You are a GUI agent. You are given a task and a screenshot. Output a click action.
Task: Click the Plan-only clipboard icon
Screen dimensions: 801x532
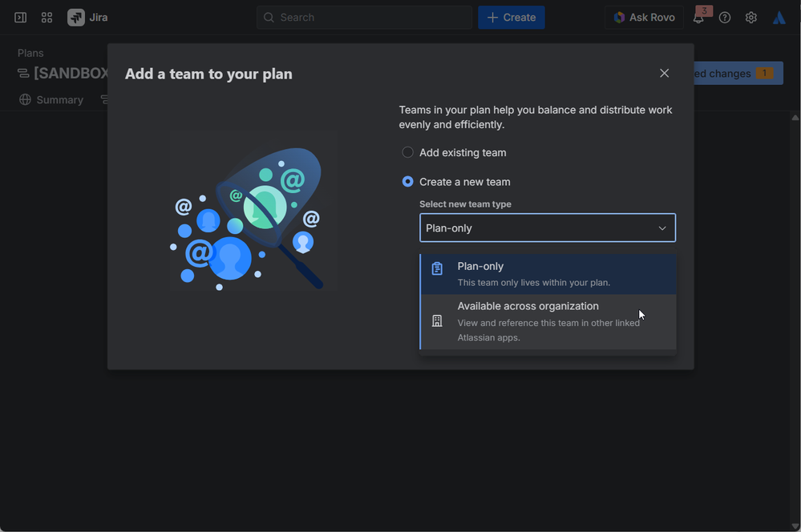coord(437,268)
